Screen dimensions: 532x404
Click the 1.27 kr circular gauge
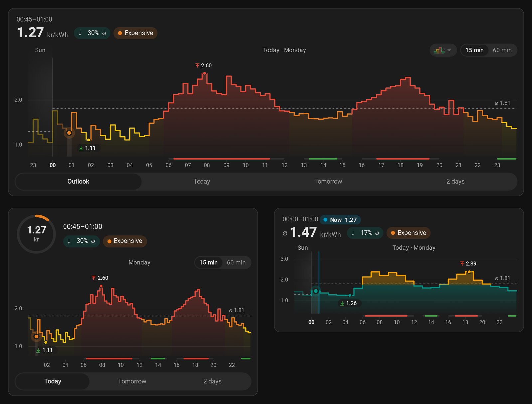(x=36, y=234)
